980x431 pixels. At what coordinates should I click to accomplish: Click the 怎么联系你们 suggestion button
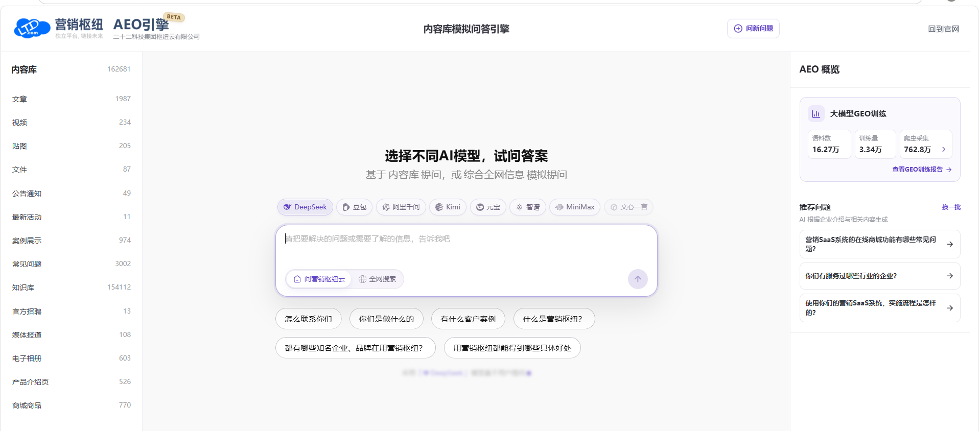309,319
